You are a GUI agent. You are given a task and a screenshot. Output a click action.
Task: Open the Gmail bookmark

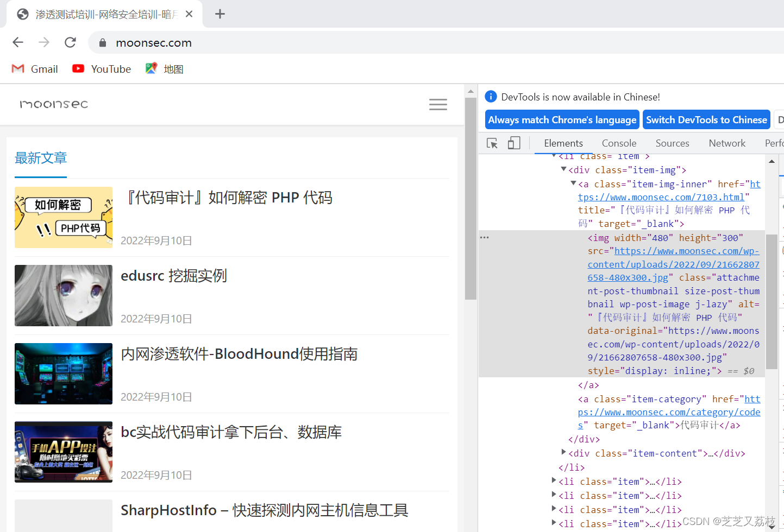click(x=35, y=69)
